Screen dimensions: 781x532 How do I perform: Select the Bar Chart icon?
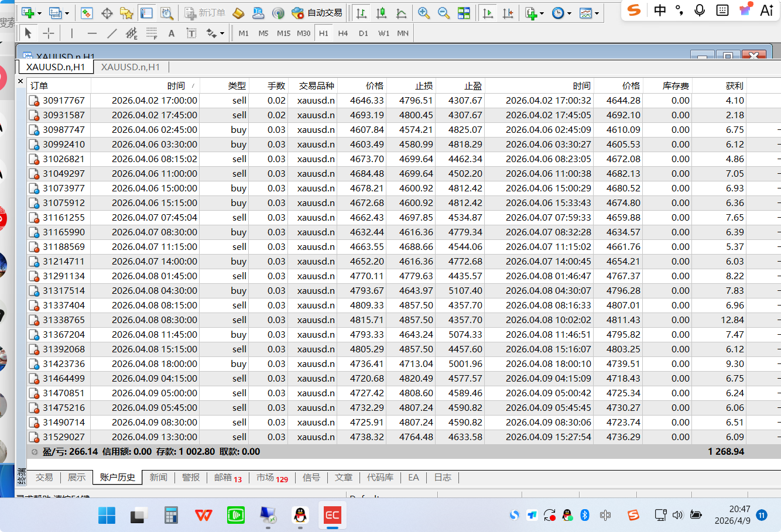362,12
